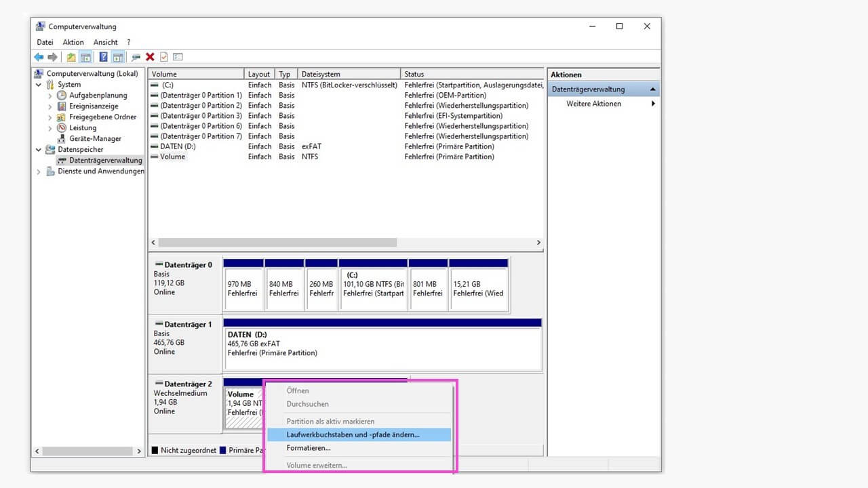The image size is (868, 488).
Task: Collapse the Datenspeicher tree node
Action: click(39, 149)
